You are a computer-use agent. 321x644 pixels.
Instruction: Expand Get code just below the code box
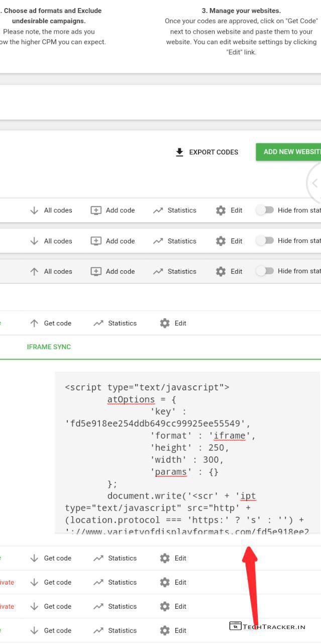51,558
